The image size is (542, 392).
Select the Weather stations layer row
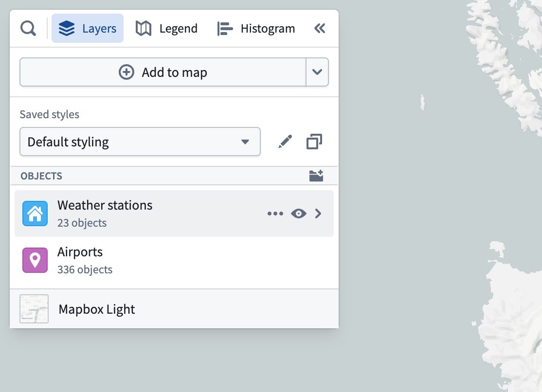174,214
